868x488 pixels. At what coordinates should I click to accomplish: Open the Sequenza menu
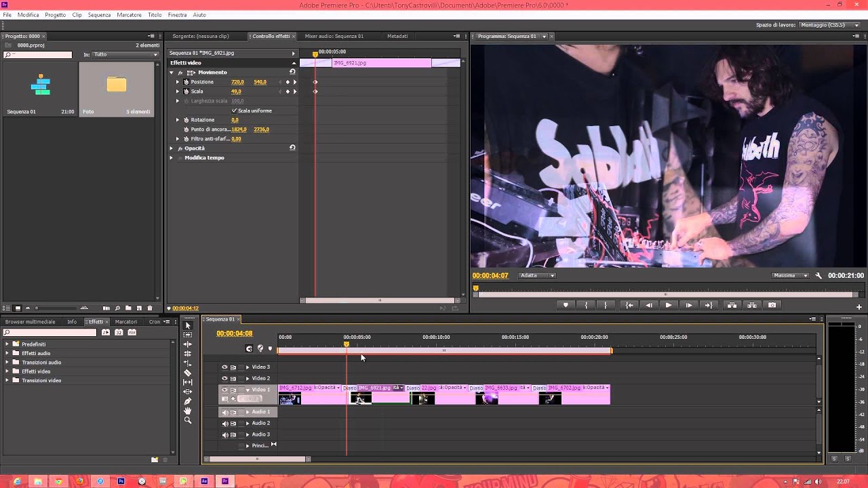click(99, 15)
